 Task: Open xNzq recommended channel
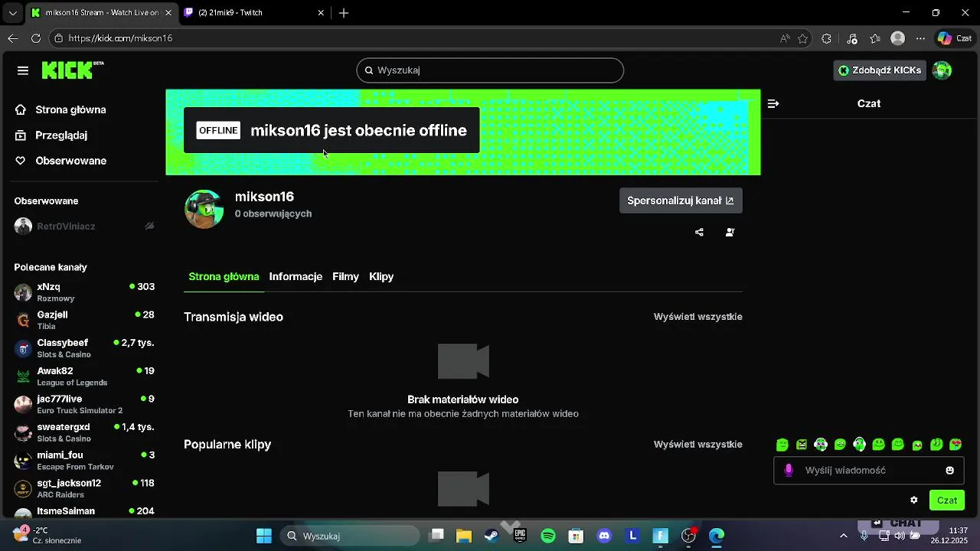click(84, 292)
